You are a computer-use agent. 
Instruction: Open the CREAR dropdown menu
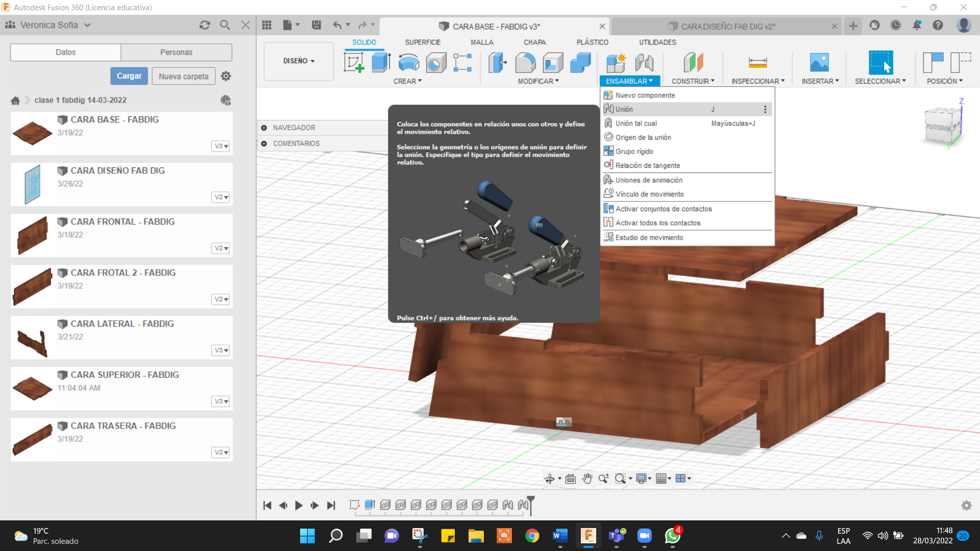pos(407,81)
